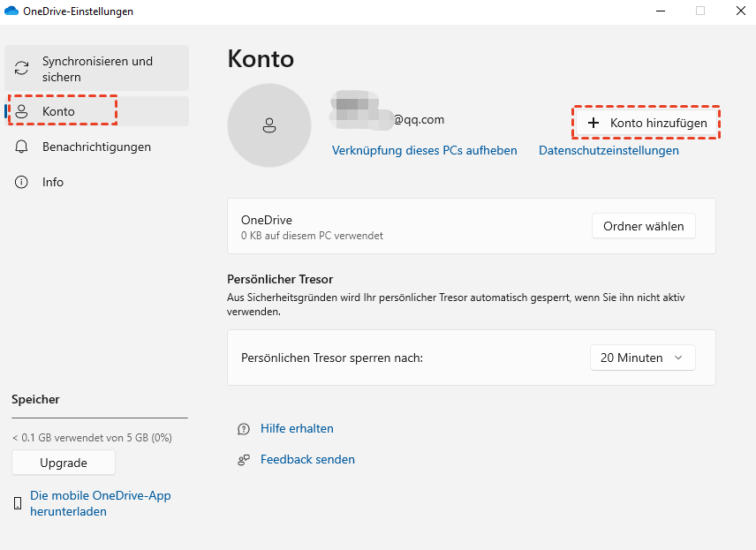Click the OneDrive cloud icon in title bar
Screen dimensions: 756x550
click(x=13, y=11)
